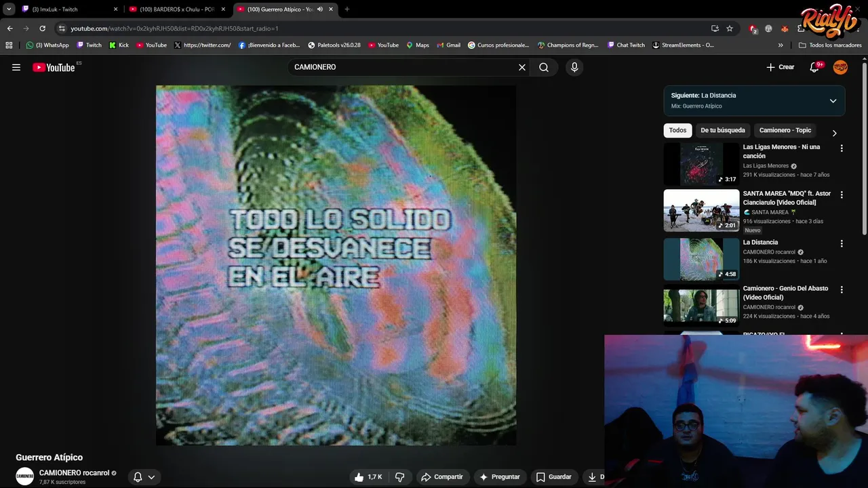
Task: Open the twitter.com bookmark
Action: [x=202, y=45]
